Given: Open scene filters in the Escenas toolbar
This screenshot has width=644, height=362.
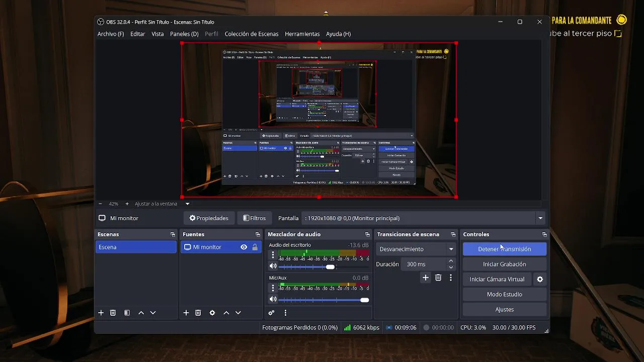Looking at the screenshot, I should 127,313.
